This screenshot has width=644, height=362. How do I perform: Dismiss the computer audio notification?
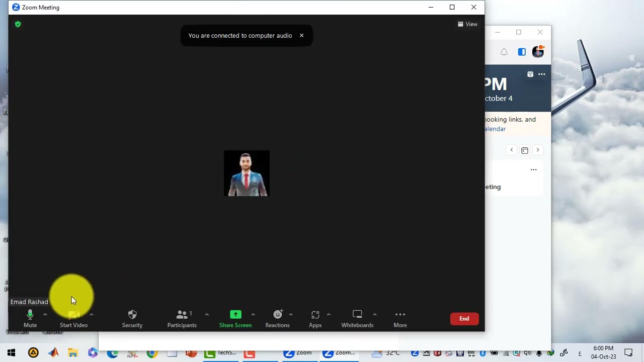[x=302, y=36]
